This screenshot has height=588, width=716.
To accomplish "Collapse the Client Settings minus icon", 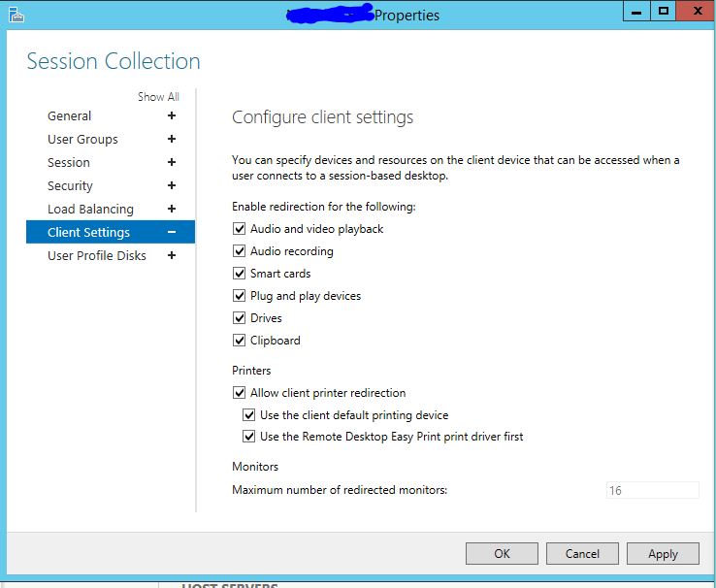I will click(172, 232).
